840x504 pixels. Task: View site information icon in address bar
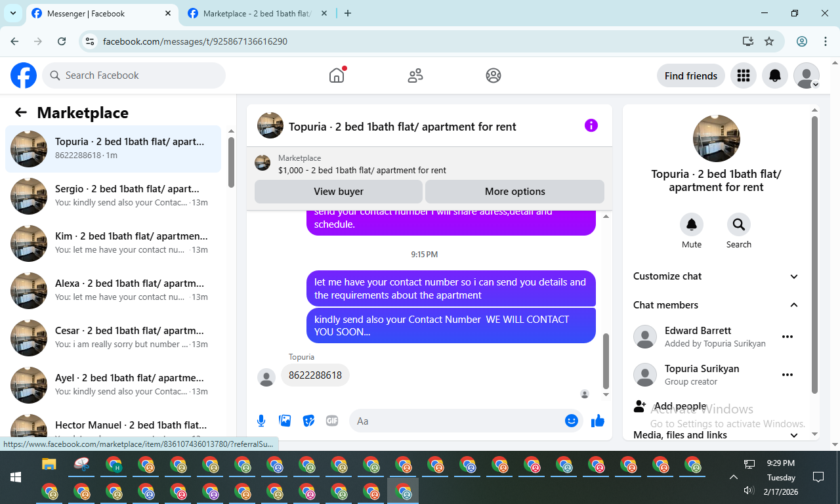(x=91, y=41)
